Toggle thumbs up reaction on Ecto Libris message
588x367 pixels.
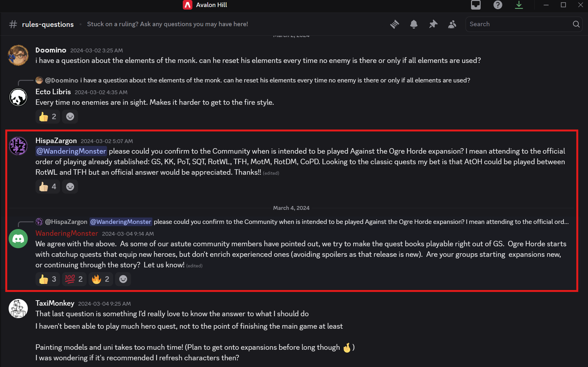click(x=48, y=117)
